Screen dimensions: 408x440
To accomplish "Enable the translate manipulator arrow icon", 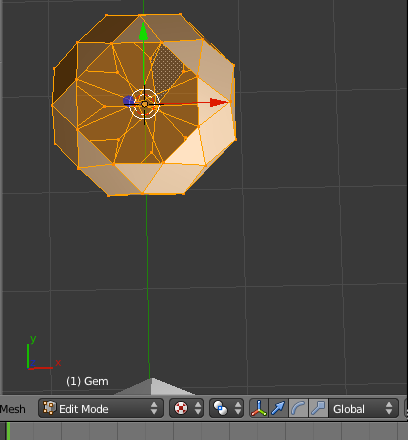I will point(277,408).
